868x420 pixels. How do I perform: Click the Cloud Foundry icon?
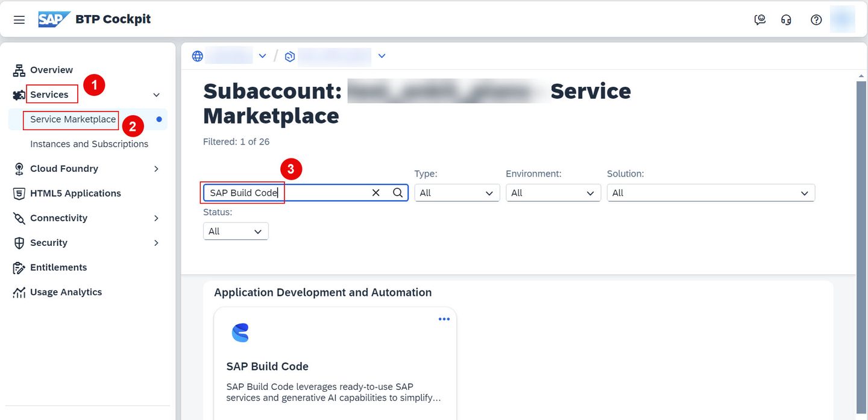coord(19,169)
